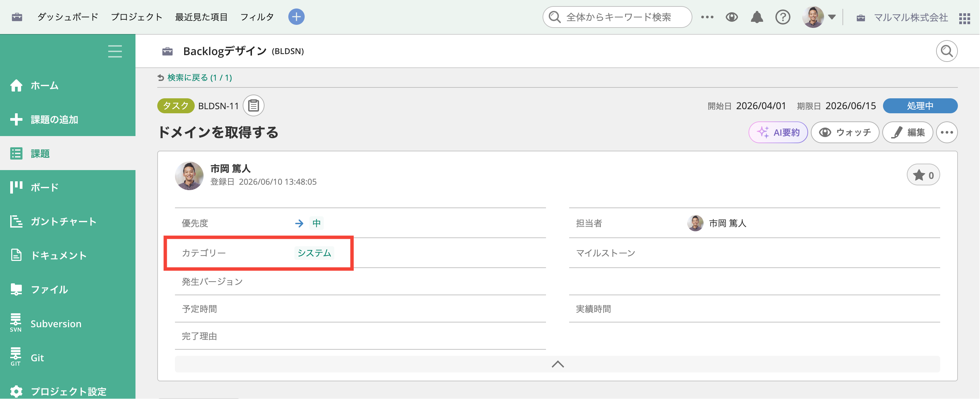Open Git in sidebar
This screenshot has height=399, width=980.
pyautogui.click(x=68, y=358)
